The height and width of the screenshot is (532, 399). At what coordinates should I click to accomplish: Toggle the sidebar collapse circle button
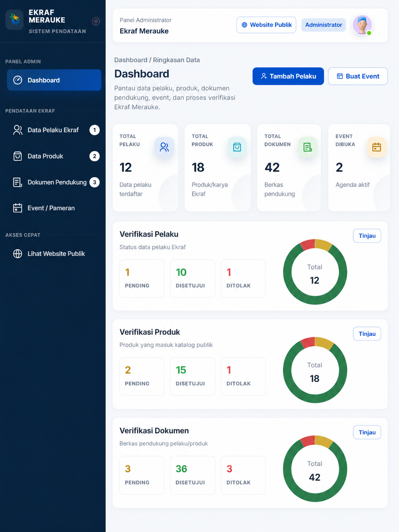96,21
